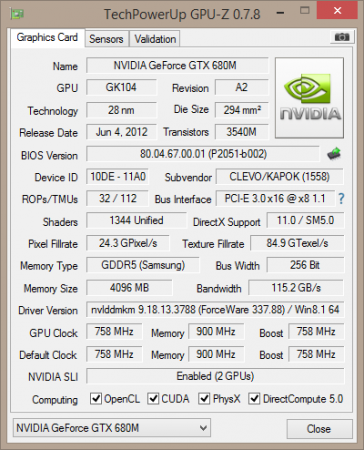364x450 pixels.
Task: Click the Technology field 28 nm
Action: pyautogui.click(x=121, y=110)
